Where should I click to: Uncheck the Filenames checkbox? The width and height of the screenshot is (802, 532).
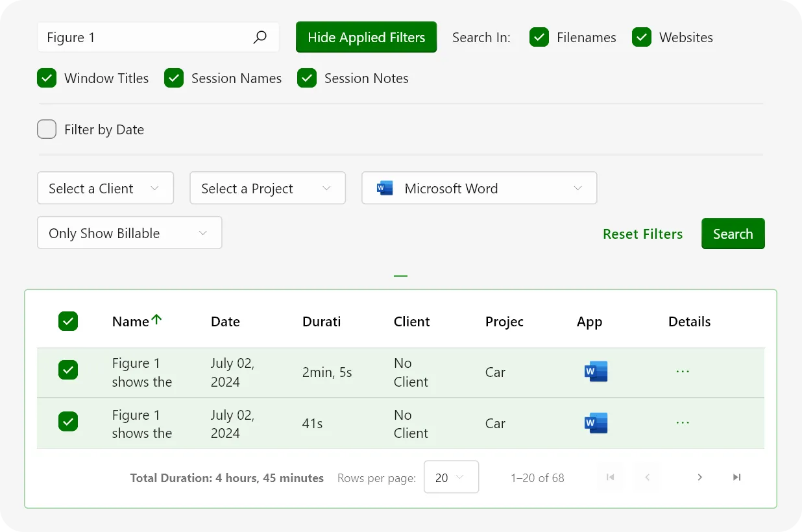(539, 38)
